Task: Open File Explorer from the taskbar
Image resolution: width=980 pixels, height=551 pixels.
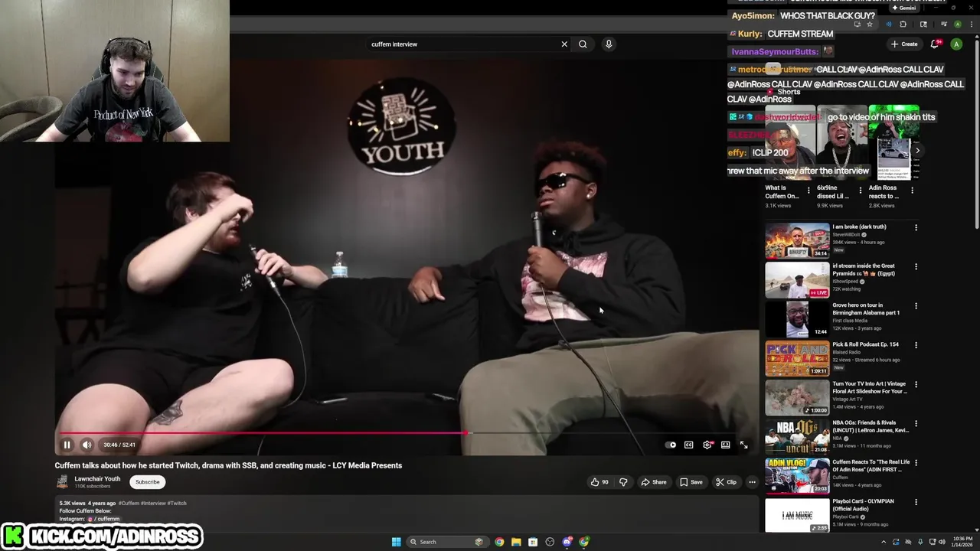Action: (516, 542)
